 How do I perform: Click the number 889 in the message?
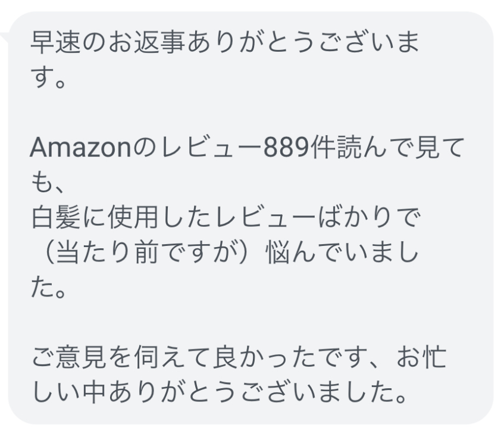click(286, 148)
